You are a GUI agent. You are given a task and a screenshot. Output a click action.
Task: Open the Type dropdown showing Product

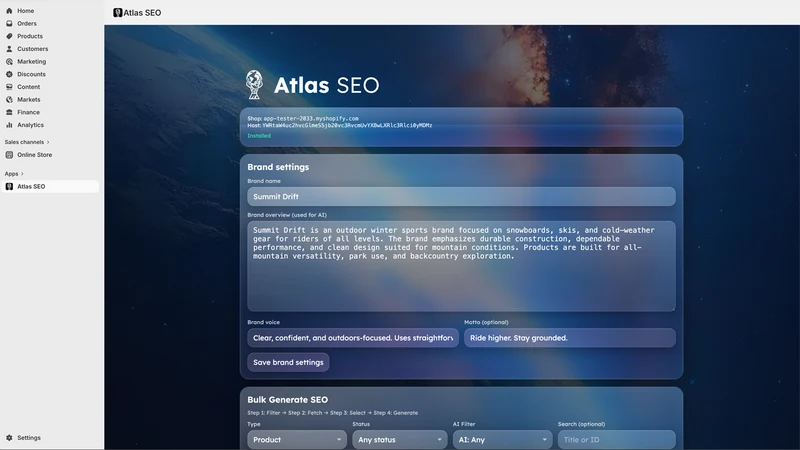(297, 440)
